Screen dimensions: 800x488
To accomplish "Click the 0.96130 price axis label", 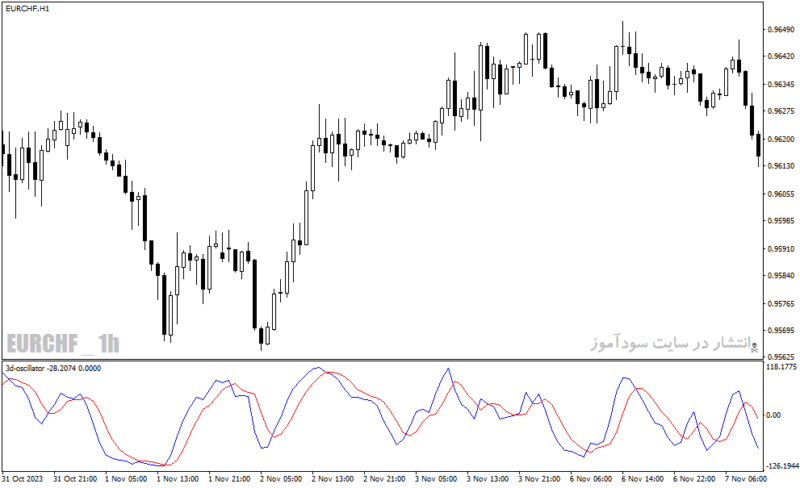I will pos(781,166).
